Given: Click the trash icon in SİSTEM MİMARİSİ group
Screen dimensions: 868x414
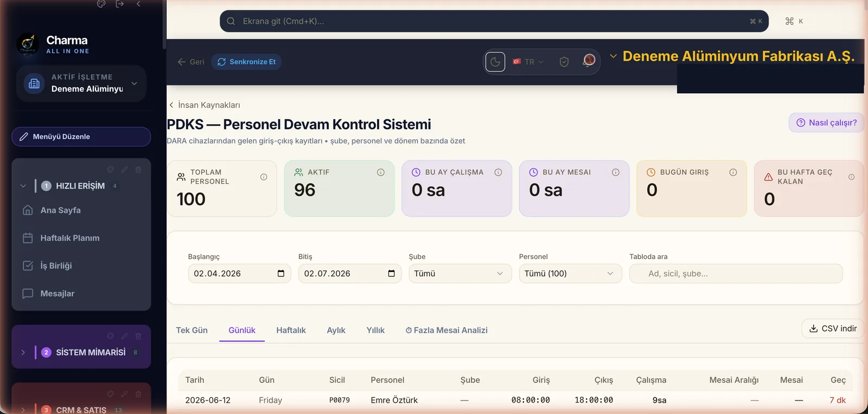Looking at the screenshot, I should [x=138, y=336].
